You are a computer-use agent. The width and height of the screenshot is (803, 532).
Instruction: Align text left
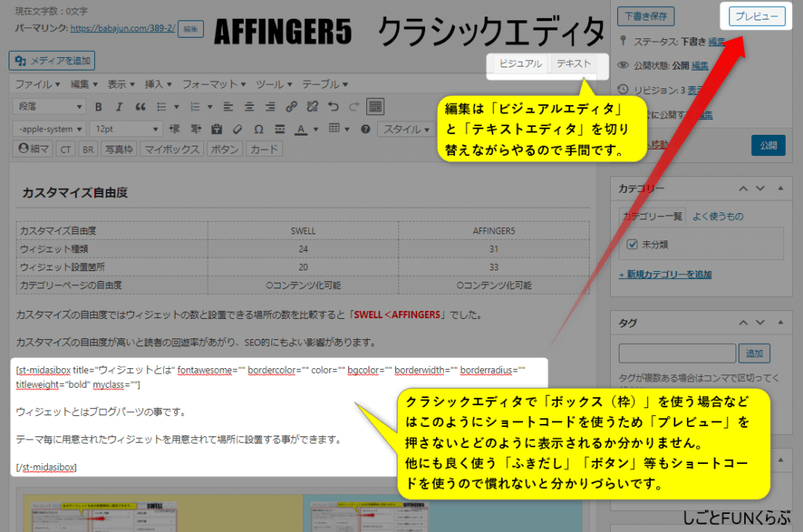pos(228,107)
